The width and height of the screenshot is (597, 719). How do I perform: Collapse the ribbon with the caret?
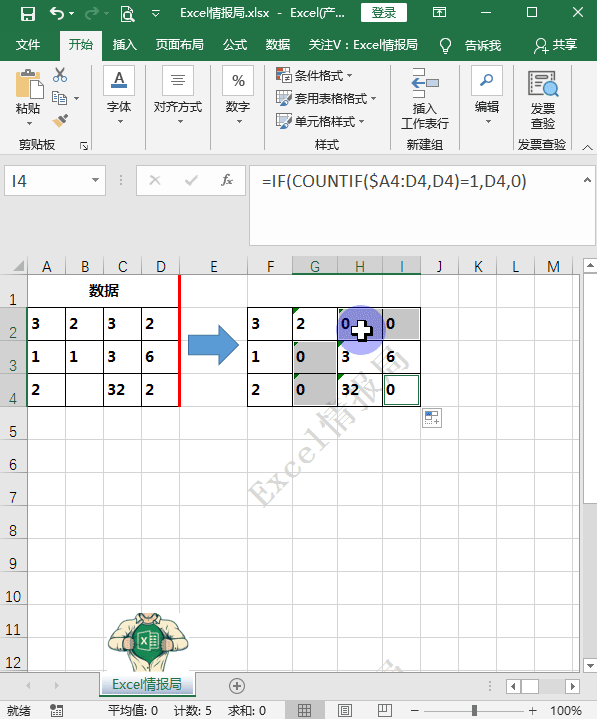pos(587,147)
